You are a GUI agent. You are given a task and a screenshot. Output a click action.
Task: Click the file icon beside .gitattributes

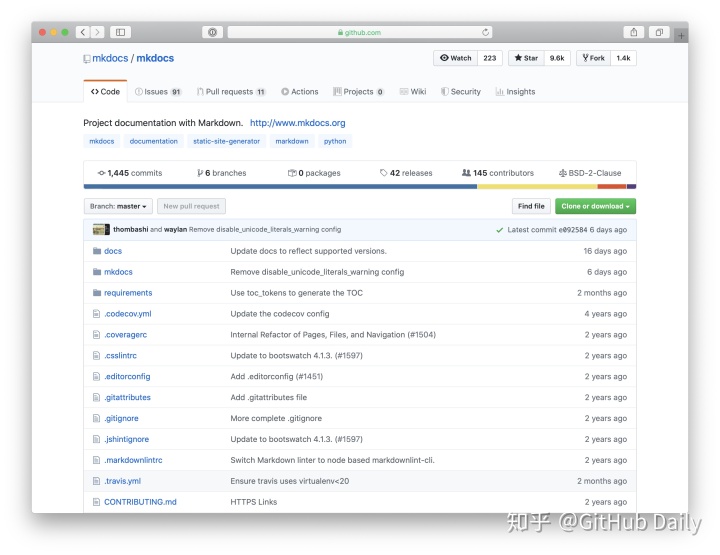(x=96, y=397)
